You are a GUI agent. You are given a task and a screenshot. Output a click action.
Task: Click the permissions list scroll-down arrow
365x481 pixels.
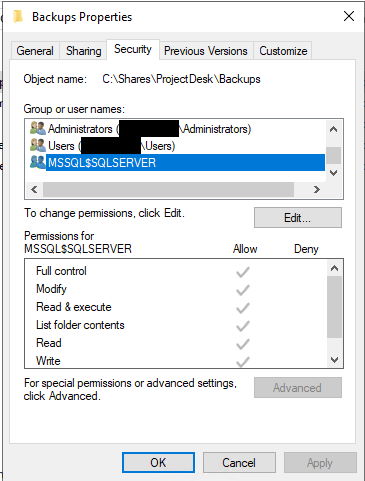334,360
